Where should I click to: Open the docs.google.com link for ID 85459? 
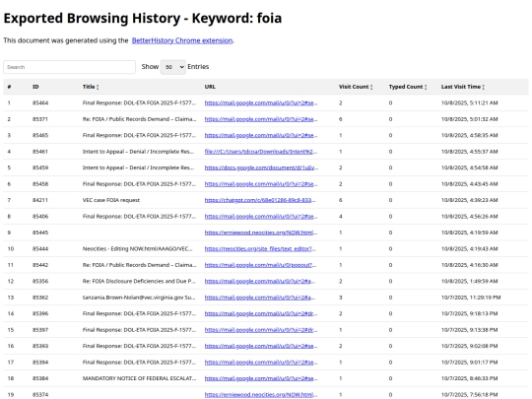(261, 167)
